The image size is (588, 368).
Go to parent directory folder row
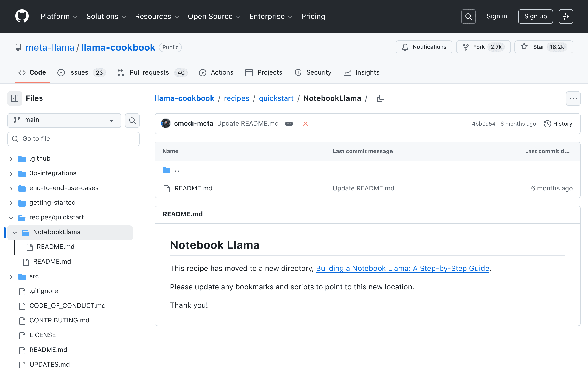tap(367, 170)
